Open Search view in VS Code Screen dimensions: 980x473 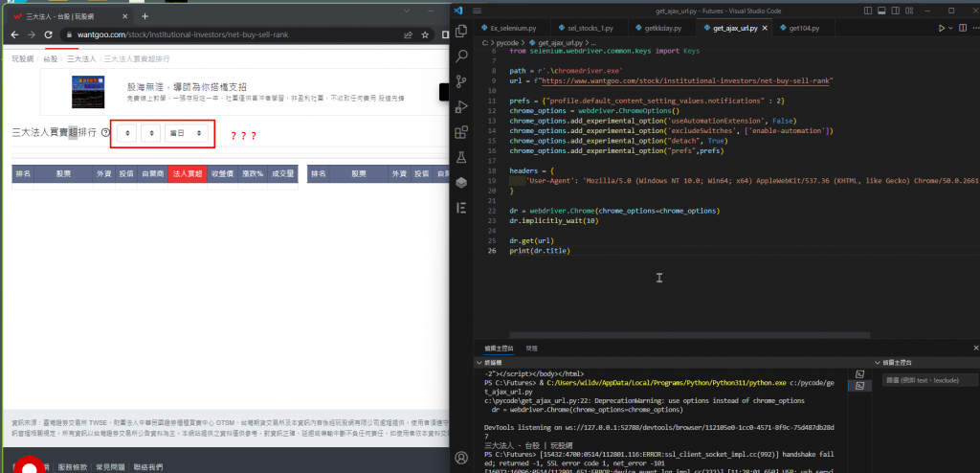pos(461,56)
